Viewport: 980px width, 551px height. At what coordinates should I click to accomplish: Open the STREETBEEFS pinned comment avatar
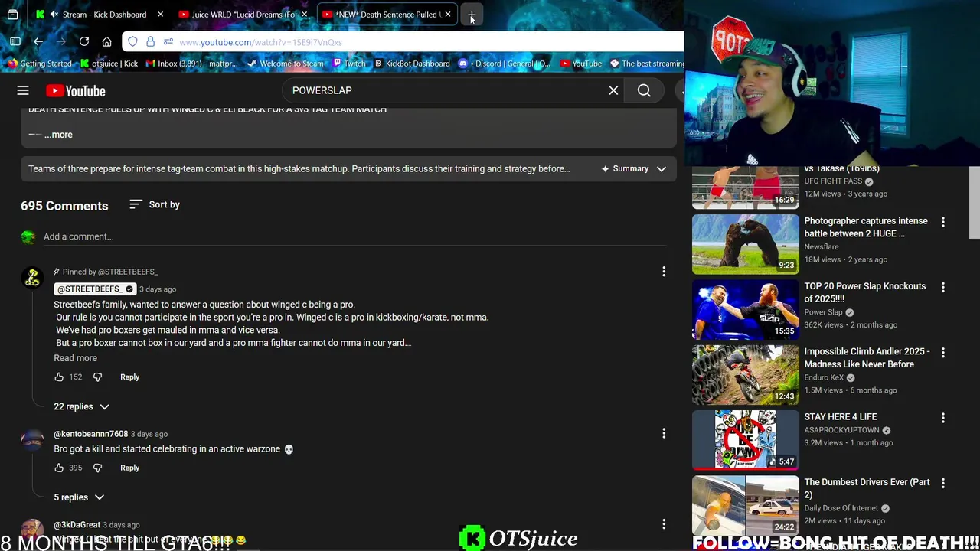click(32, 278)
